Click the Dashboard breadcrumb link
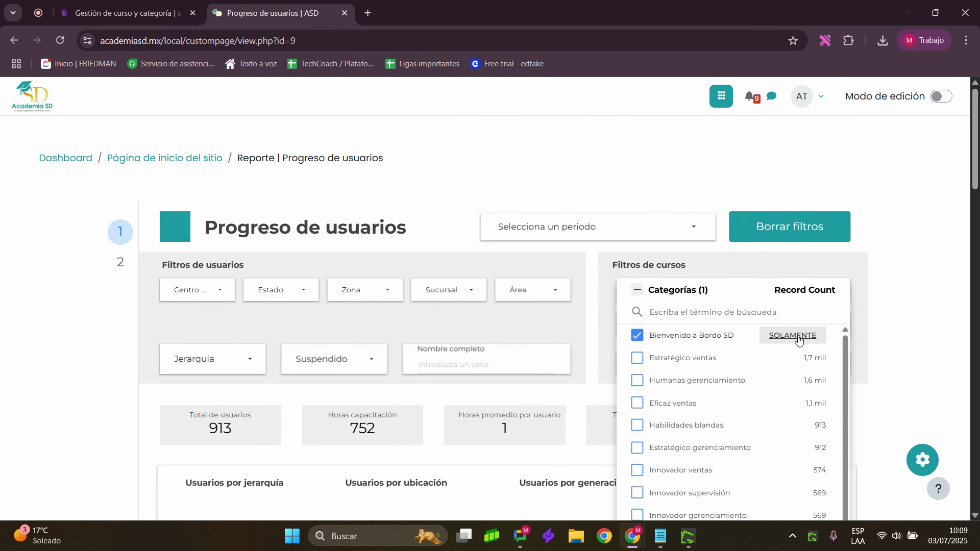The image size is (980, 551). [x=65, y=158]
